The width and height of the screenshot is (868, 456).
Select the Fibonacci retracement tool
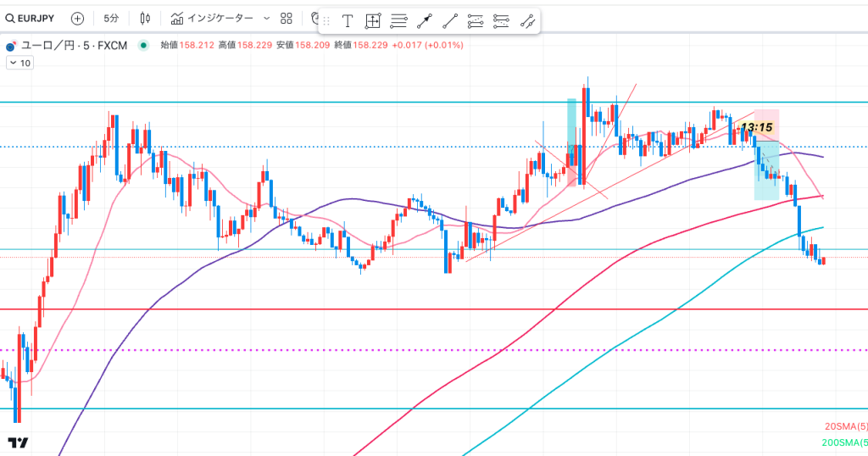pyautogui.click(x=476, y=21)
